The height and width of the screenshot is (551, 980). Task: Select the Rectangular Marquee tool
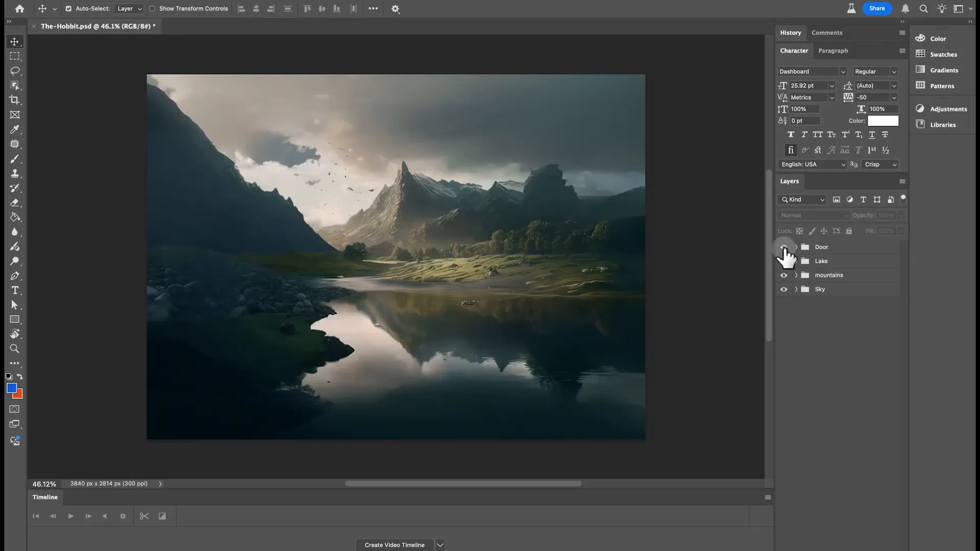(x=14, y=56)
